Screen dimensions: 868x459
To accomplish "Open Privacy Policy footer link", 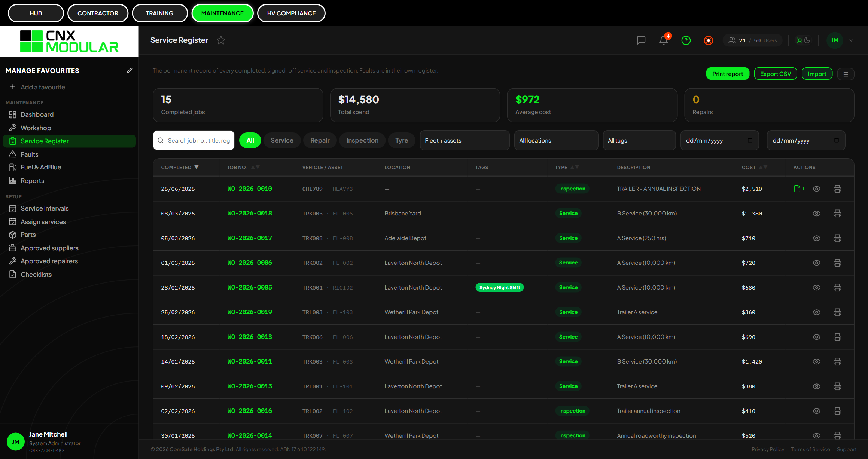I will [x=768, y=449].
